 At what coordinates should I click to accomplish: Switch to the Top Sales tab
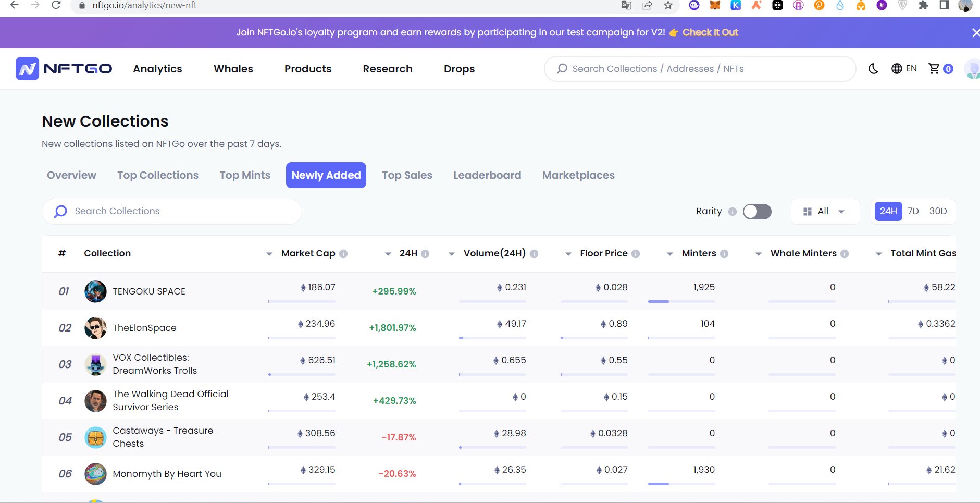[x=407, y=175]
